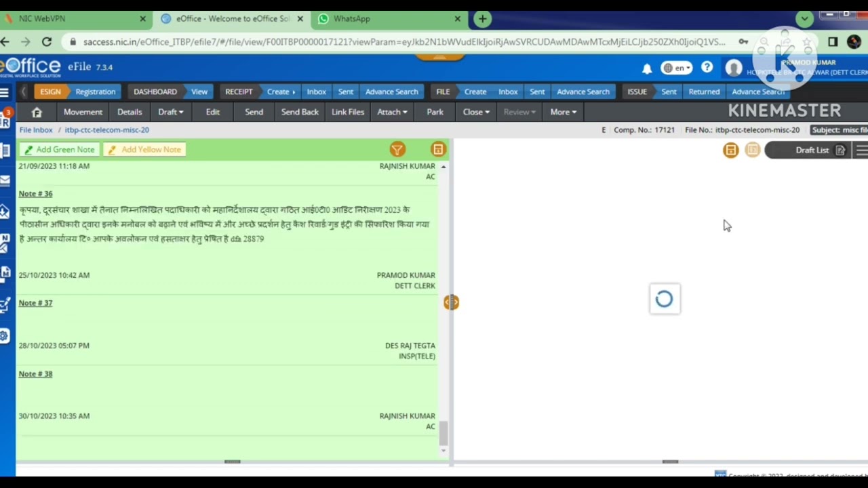This screenshot has width=868, height=488.
Task: Close the WhatsApp tab
Action: pyautogui.click(x=457, y=19)
